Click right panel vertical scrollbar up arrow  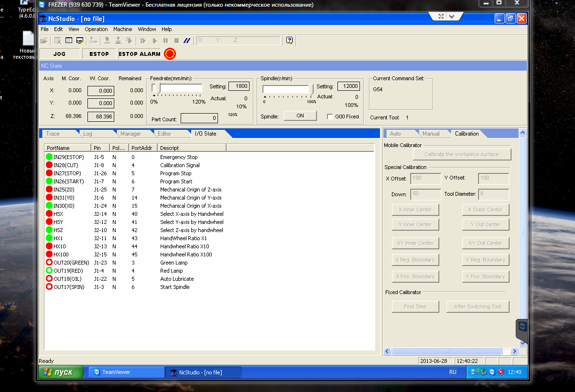(x=522, y=133)
